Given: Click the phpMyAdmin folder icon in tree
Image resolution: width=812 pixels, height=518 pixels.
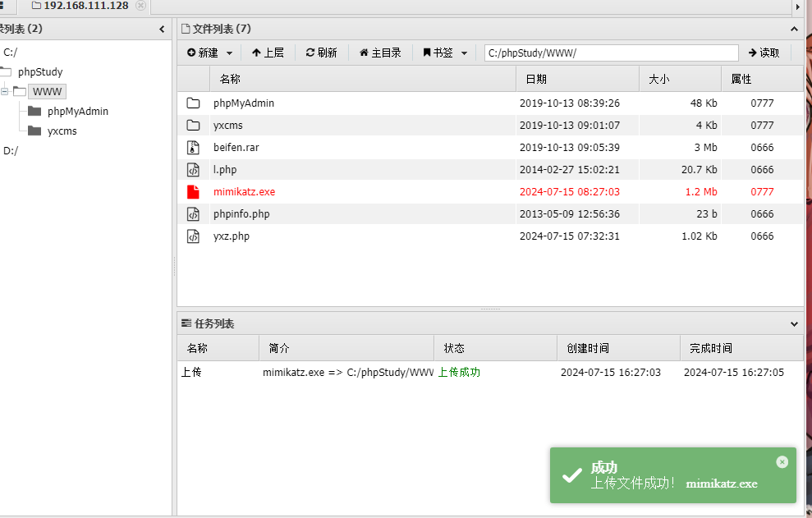Looking at the screenshot, I should coord(34,111).
